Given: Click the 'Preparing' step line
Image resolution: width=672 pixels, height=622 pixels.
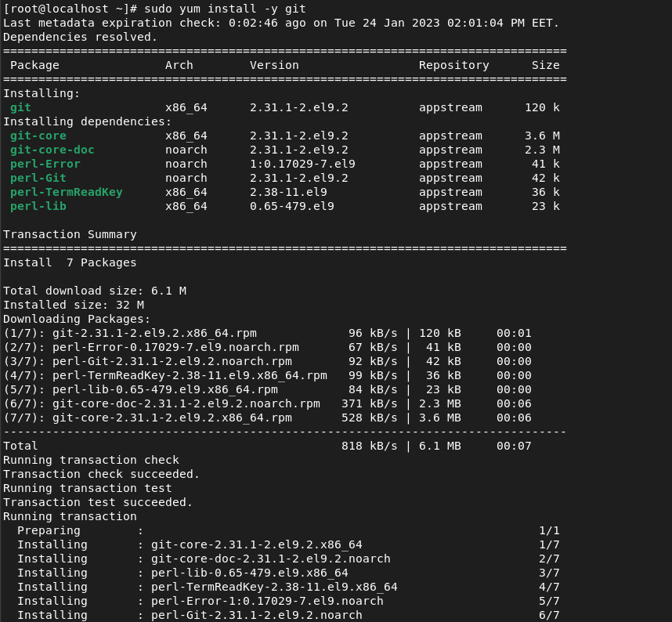Looking at the screenshot, I should pyautogui.click(x=288, y=531).
